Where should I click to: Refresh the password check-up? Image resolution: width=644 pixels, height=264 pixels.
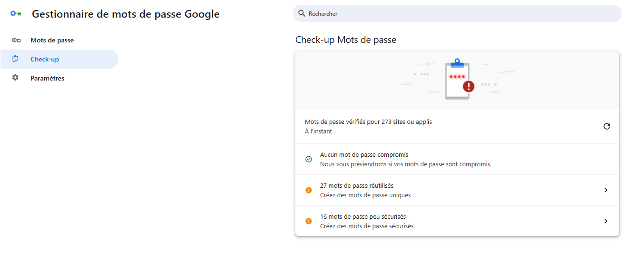click(606, 126)
